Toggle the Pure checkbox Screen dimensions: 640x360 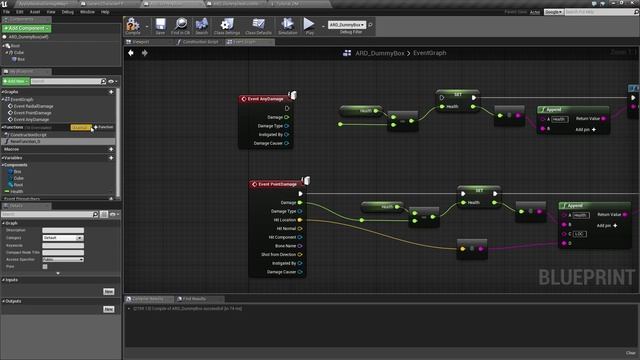45,267
